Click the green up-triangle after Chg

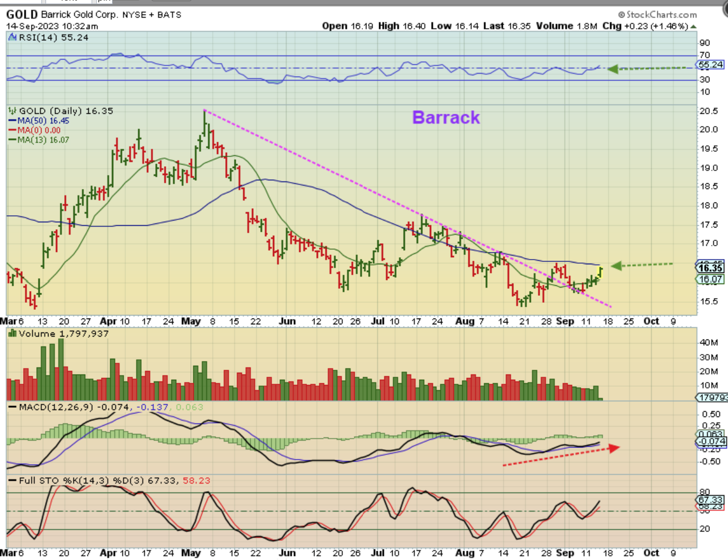694,26
